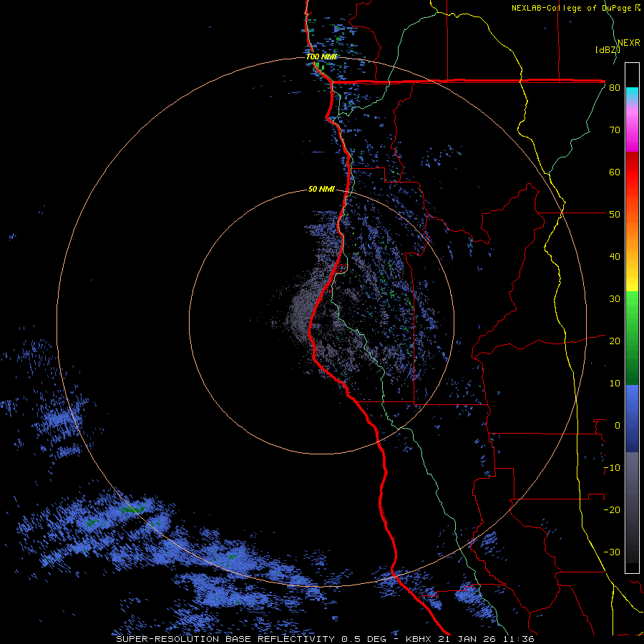This screenshot has height=644, width=644.
Task: Click the 50 value on dBZ scale
Action: (x=615, y=215)
